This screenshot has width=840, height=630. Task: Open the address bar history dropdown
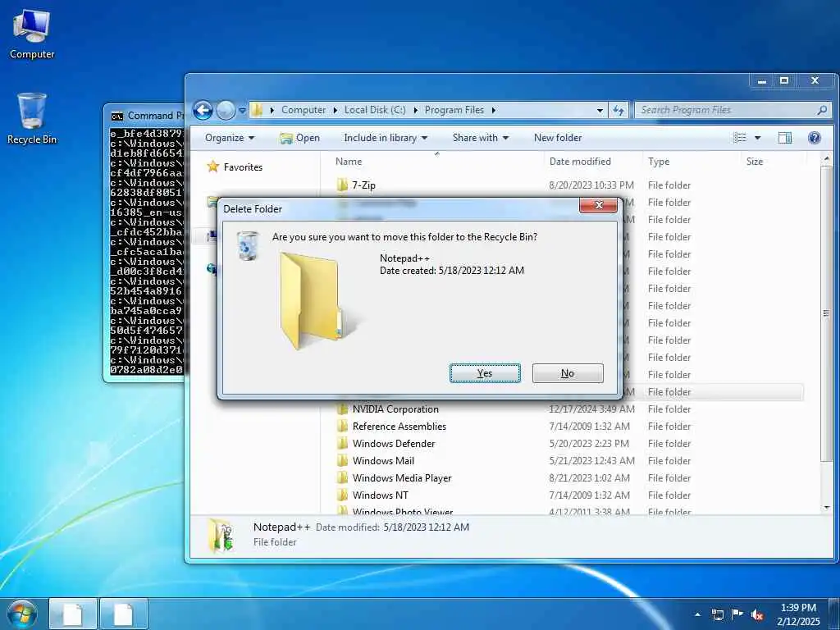[600, 111]
